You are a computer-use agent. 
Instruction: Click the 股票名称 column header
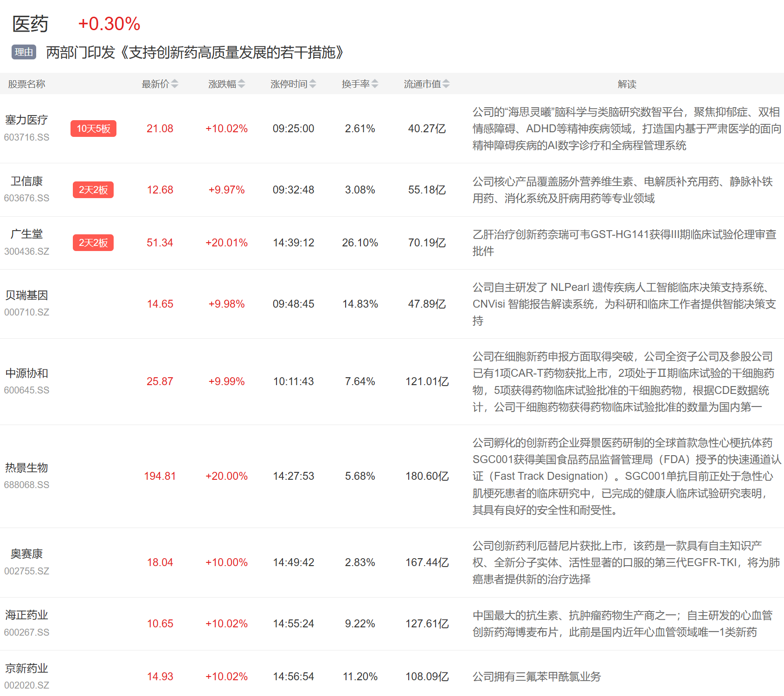point(26,84)
